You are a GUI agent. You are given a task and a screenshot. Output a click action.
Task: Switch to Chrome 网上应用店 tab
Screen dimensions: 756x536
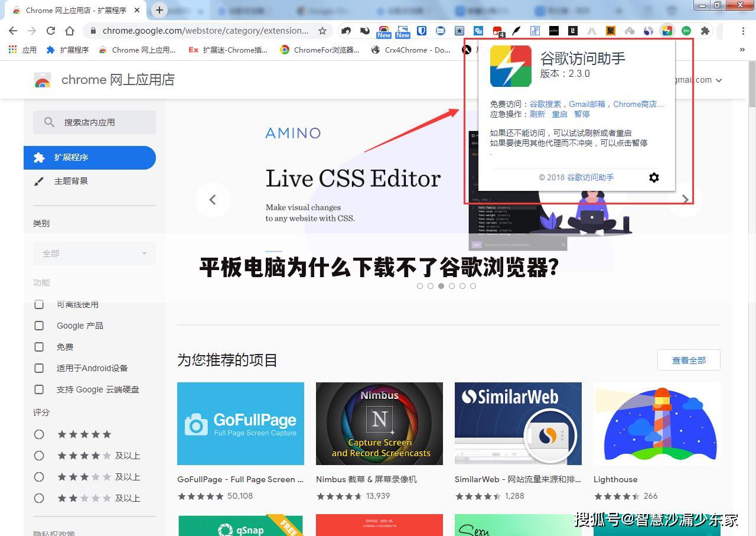coord(76,10)
